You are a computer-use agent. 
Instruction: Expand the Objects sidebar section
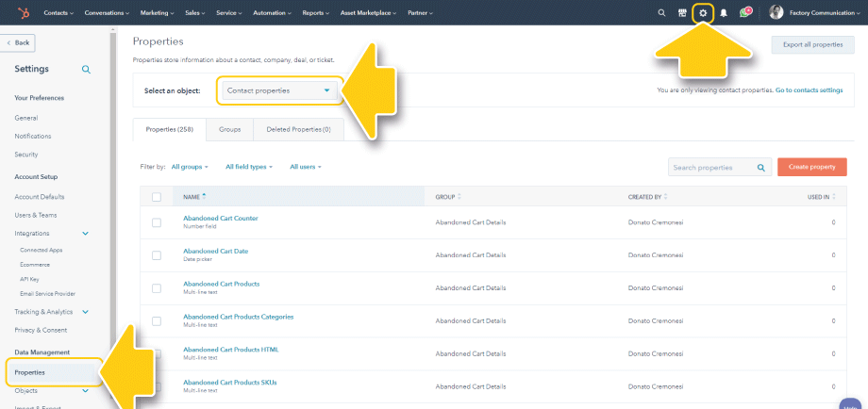pyautogui.click(x=85, y=391)
